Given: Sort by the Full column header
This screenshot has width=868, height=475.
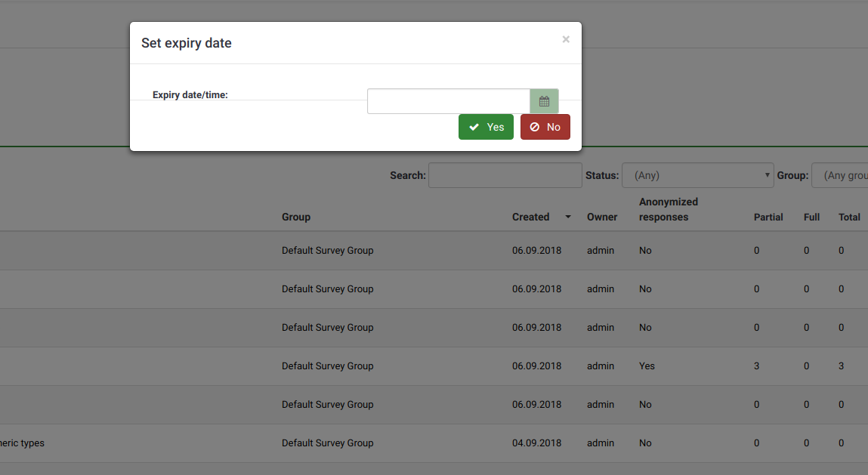Looking at the screenshot, I should (x=811, y=217).
